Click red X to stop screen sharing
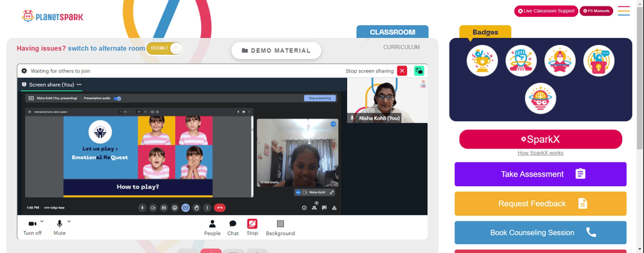The height and width of the screenshot is (253, 644). tap(402, 71)
